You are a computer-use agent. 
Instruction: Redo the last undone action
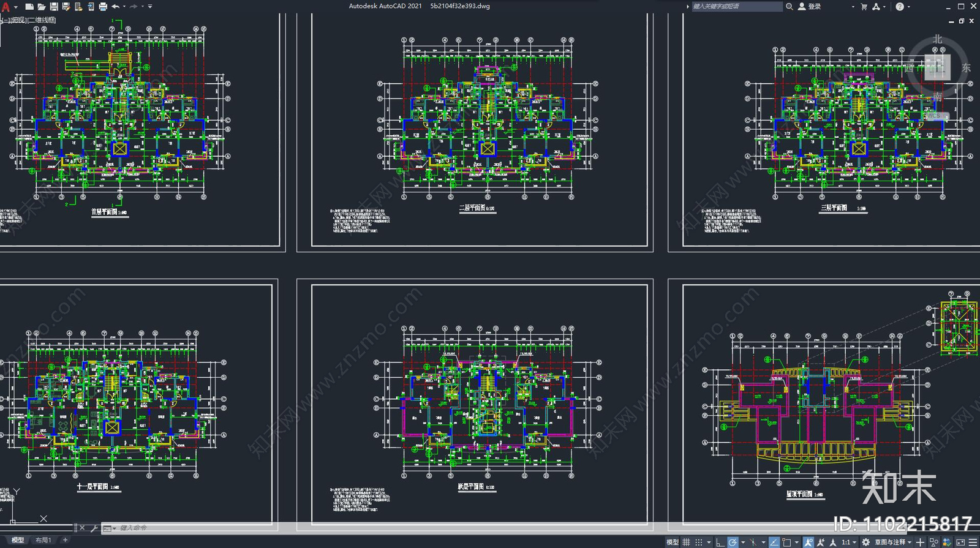134,7
